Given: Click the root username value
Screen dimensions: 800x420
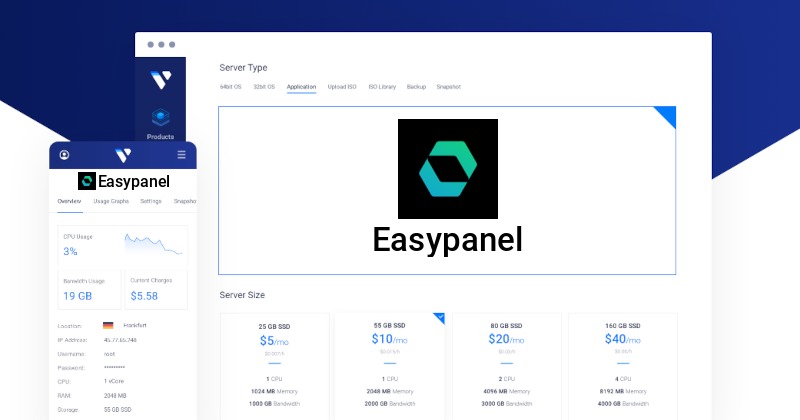Looking at the screenshot, I should coord(109,354).
